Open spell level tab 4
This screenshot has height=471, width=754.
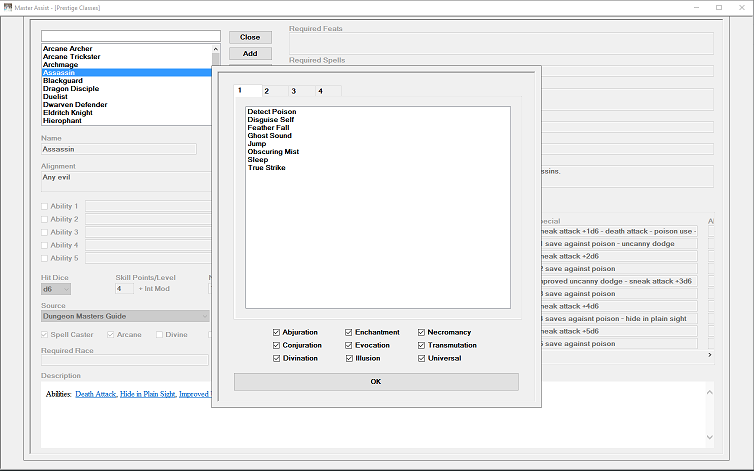click(320, 91)
